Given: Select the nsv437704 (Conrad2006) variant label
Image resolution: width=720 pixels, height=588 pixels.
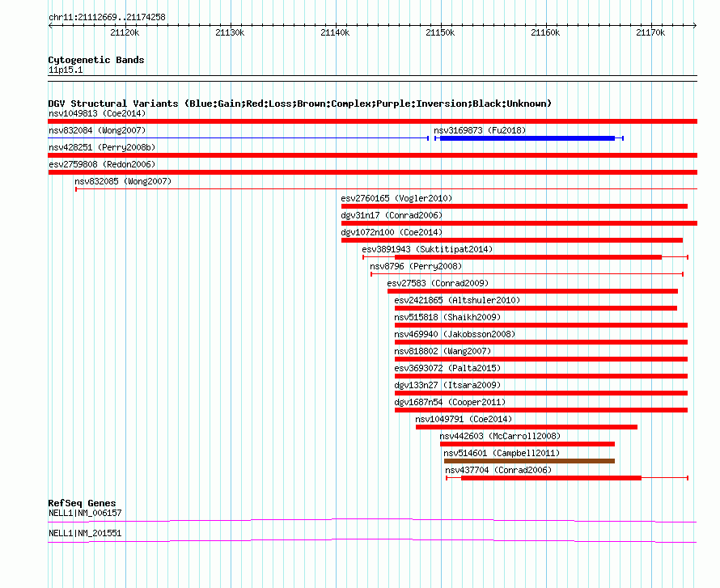Looking at the screenshot, I should click(498, 470).
